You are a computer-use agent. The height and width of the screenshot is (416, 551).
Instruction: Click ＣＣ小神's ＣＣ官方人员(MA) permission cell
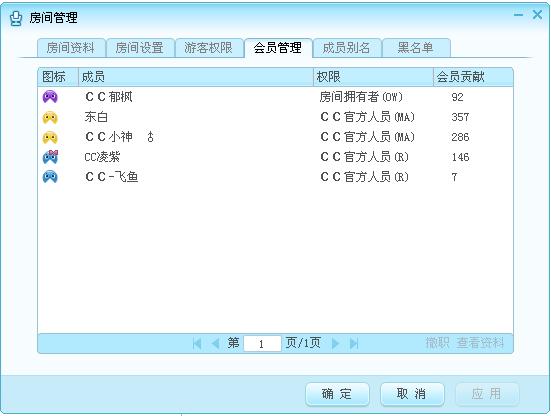[x=367, y=137]
